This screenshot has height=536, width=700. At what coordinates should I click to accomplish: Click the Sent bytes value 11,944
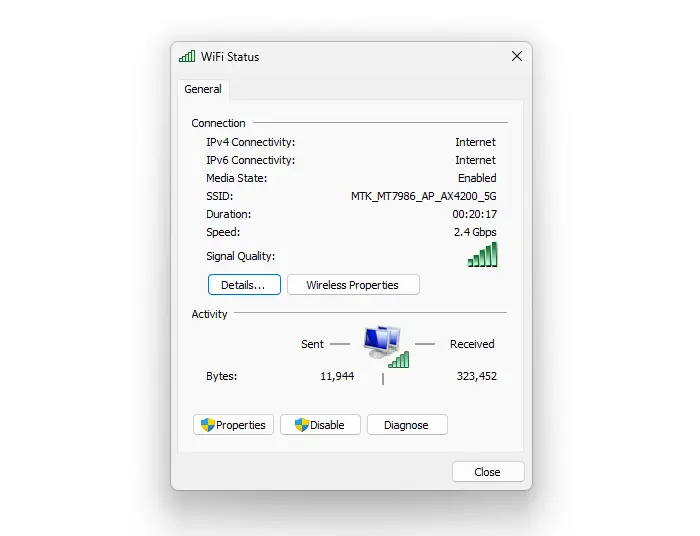tap(337, 376)
